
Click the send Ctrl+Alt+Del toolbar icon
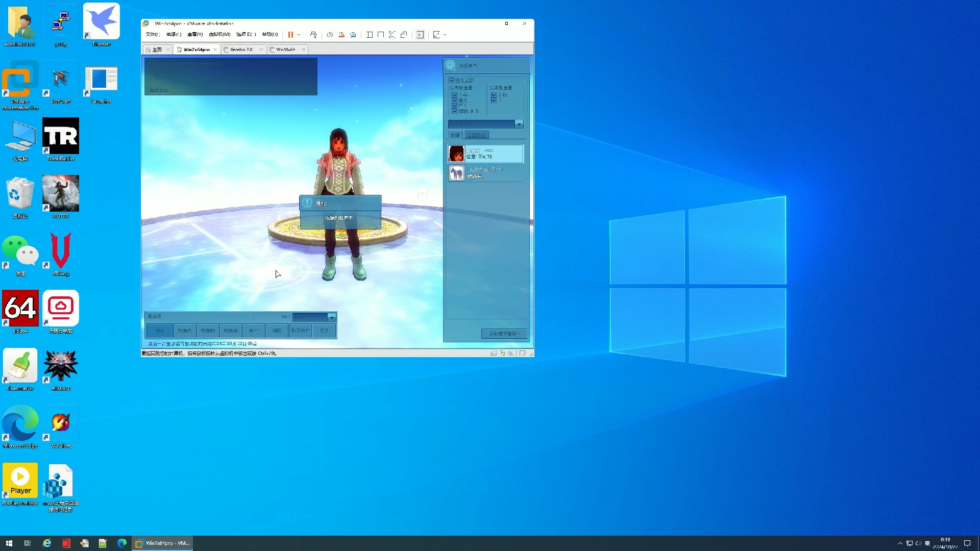[x=313, y=35]
